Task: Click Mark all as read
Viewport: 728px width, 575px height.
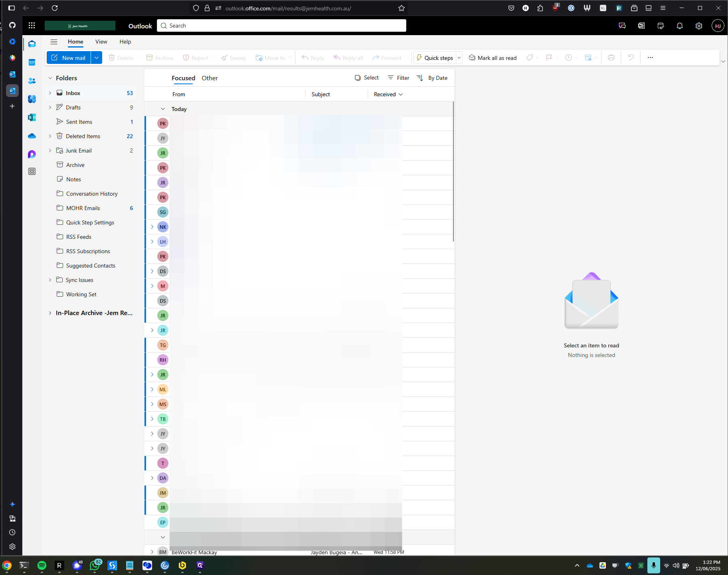Action: 493,57
